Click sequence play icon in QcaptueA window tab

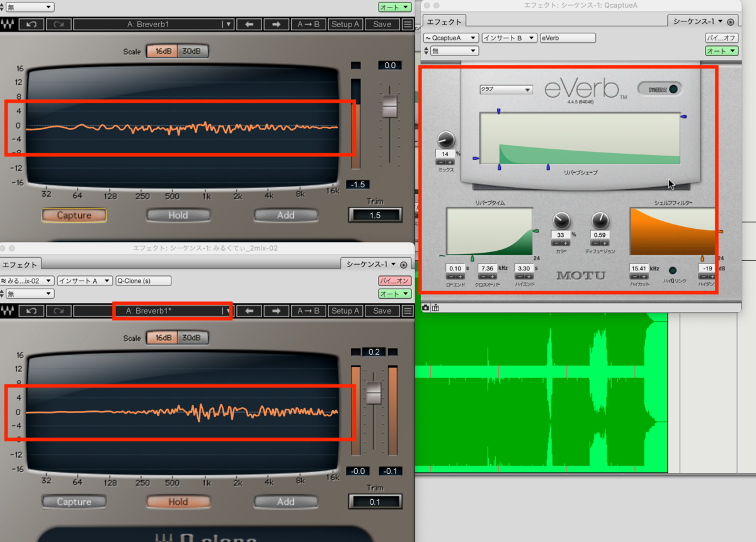(x=731, y=21)
